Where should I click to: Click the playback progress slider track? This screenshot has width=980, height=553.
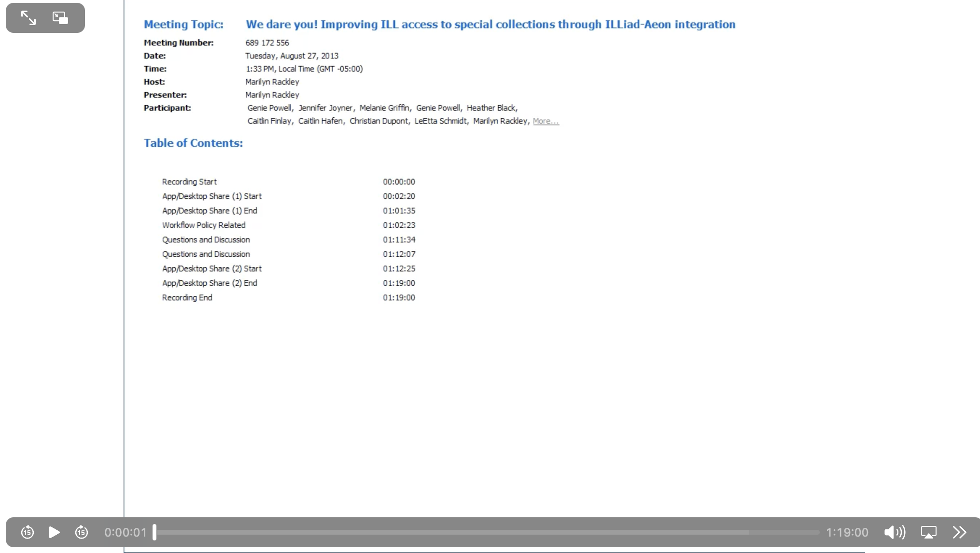coord(488,532)
